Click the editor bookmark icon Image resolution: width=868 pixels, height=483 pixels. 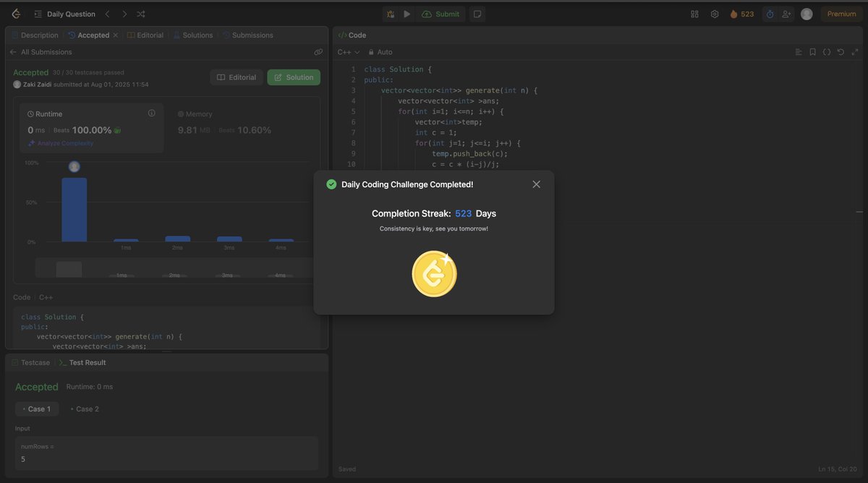point(813,52)
